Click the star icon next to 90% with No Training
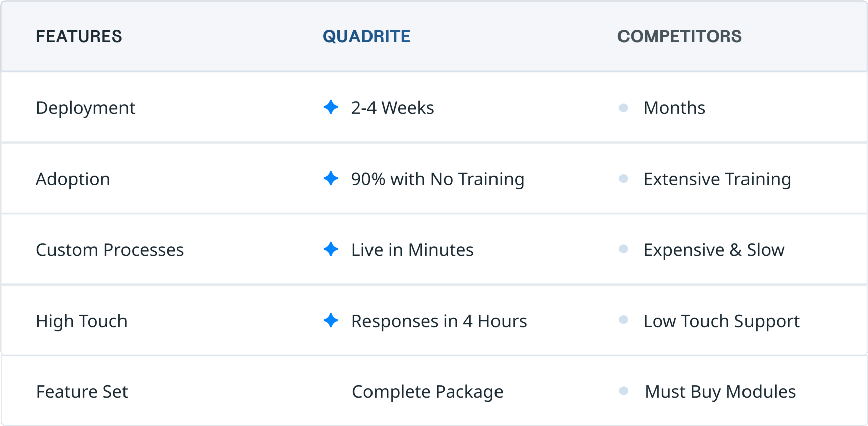This screenshot has height=426, width=868. tap(331, 178)
